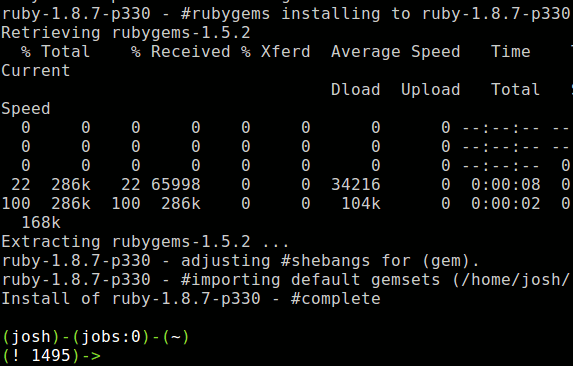The image size is (573, 366).
Task: Click the "Speed" word below Dload row
Action: (x=26, y=109)
